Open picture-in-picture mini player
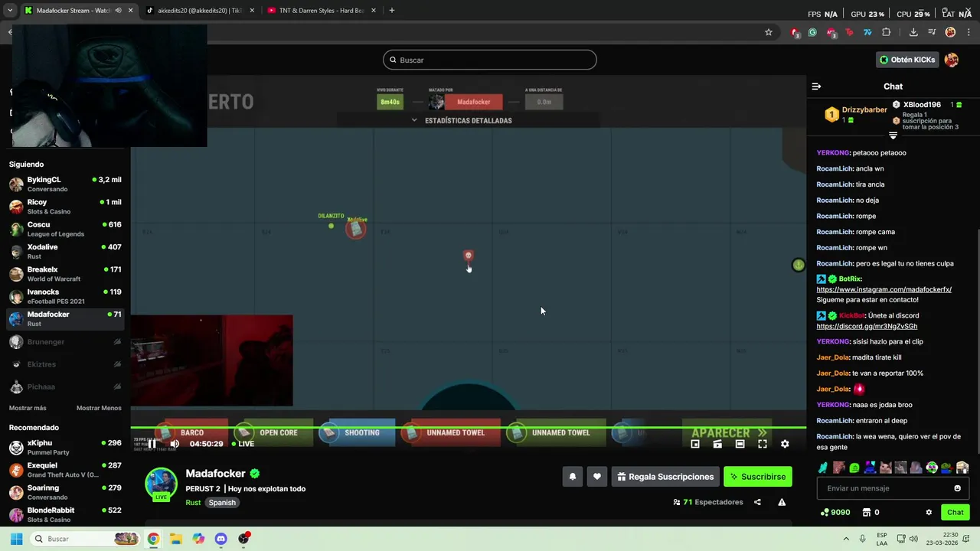This screenshot has width=980, height=551. 695,444
